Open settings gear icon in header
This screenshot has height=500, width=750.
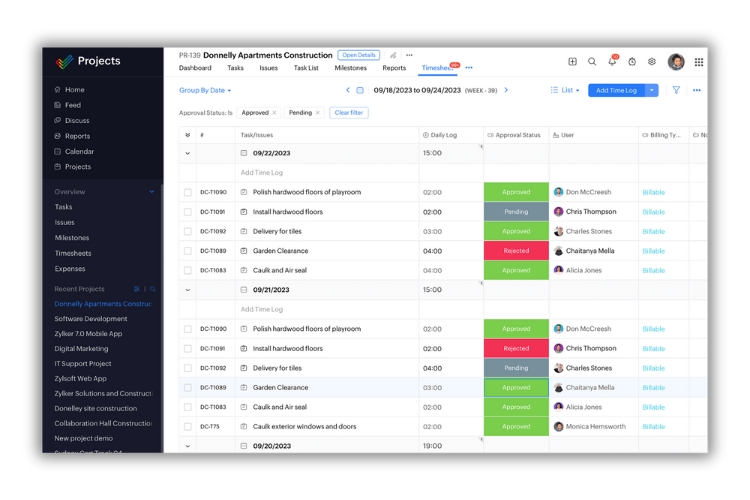click(652, 62)
